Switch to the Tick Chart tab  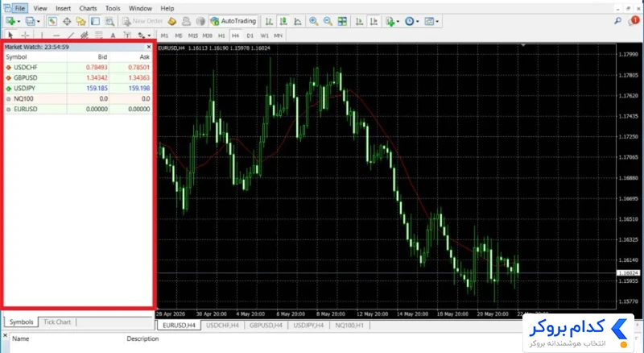[x=57, y=322]
